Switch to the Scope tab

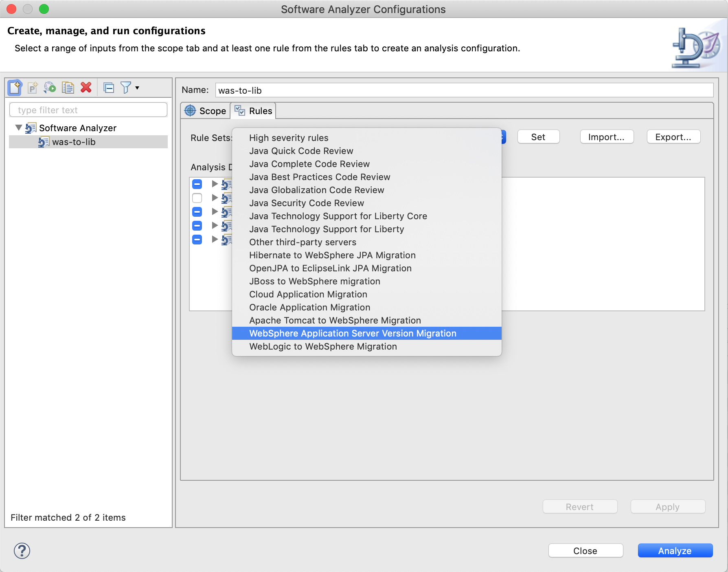tap(206, 111)
